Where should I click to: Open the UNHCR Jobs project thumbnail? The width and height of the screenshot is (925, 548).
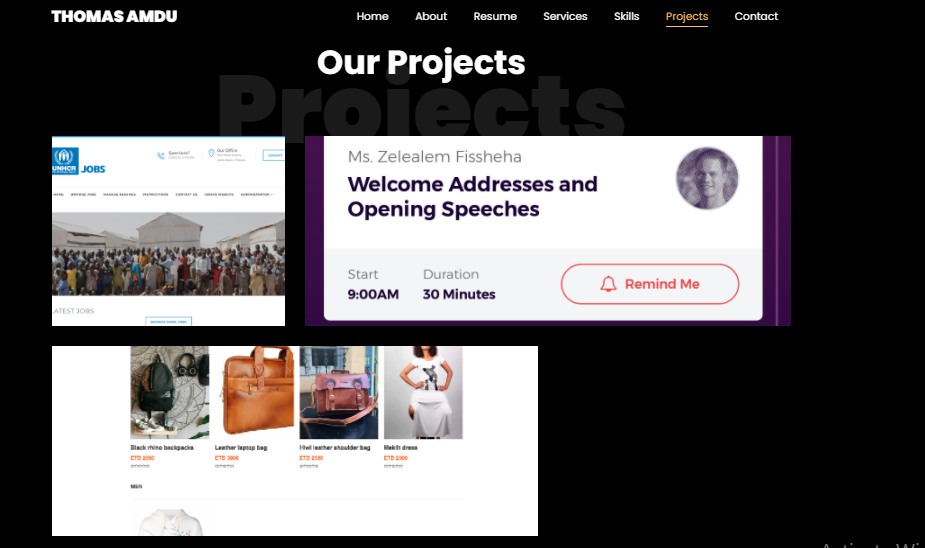[168, 231]
